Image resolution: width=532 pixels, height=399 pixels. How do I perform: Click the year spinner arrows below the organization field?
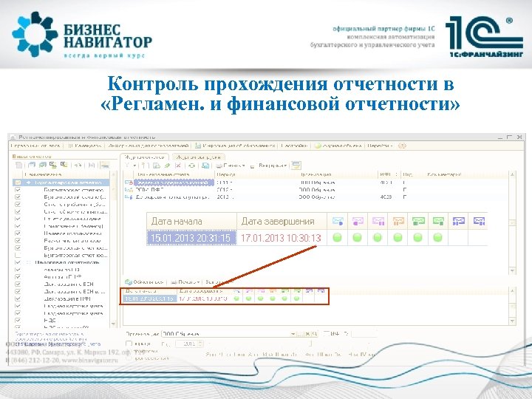pos(200,344)
